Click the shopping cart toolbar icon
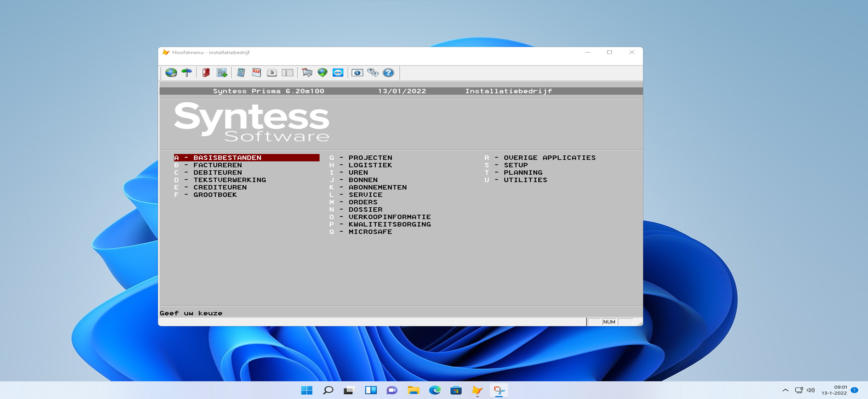Image resolution: width=868 pixels, height=399 pixels. click(307, 73)
